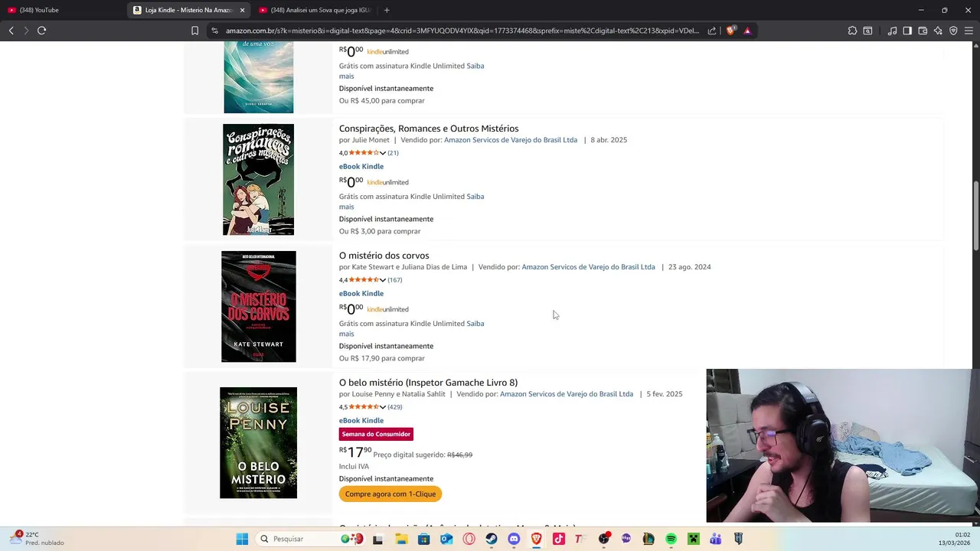Switch to the Analisei um Sova tab
The width and height of the screenshot is (980, 551).
click(x=315, y=10)
